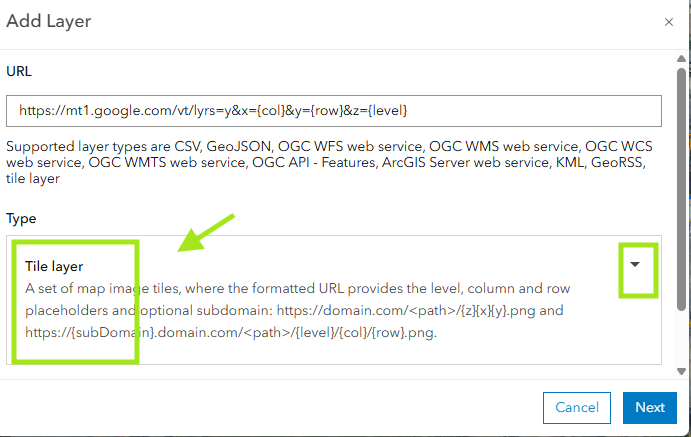The height and width of the screenshot is (437, 691).
Task: Close the Add Layer dialog
Action: 669,22
